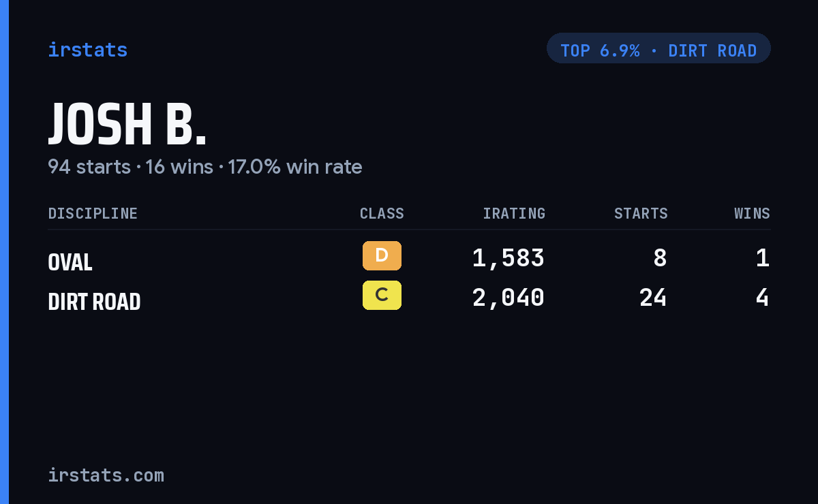
Task: Click the Oval wins count 1
Action: [x=763, y=258]
